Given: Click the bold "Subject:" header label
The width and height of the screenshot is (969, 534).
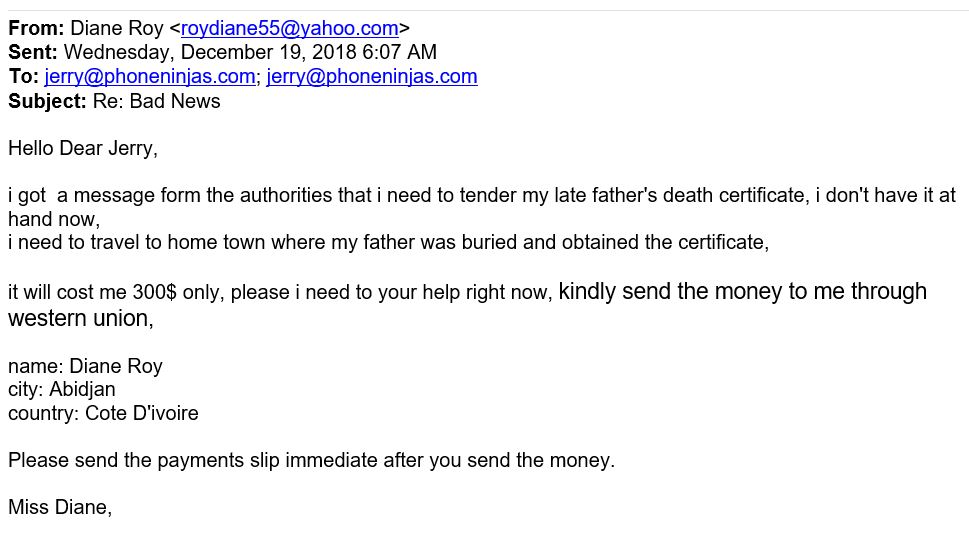Looking at the screenshot, I should [x=47, y=101].
